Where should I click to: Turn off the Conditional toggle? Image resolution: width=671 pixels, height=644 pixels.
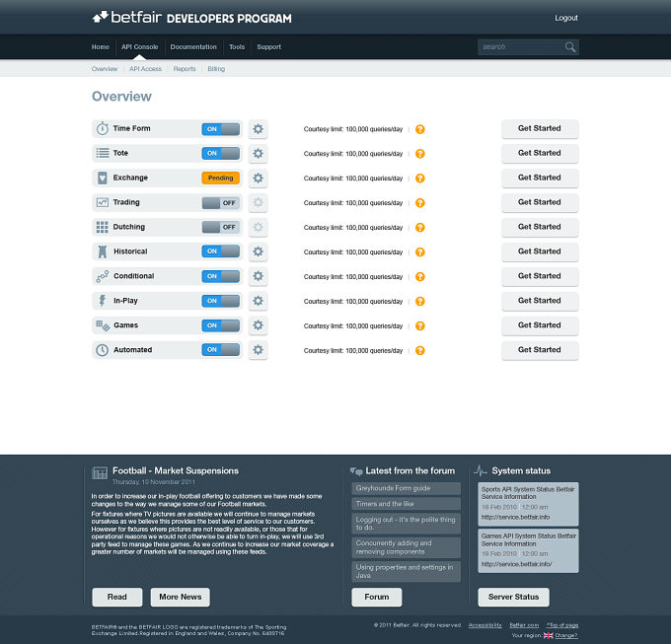point(220,276)
